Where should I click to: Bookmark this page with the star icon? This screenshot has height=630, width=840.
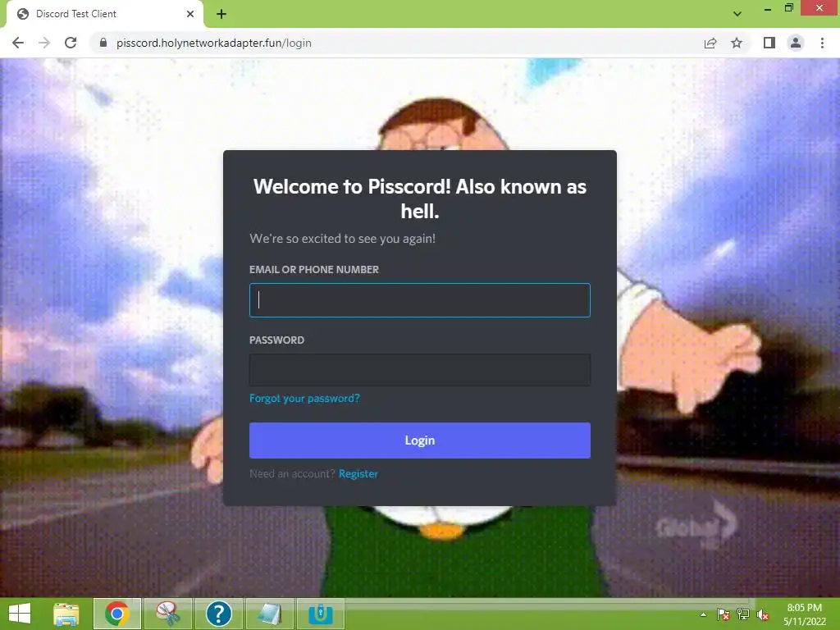[737, 43]
